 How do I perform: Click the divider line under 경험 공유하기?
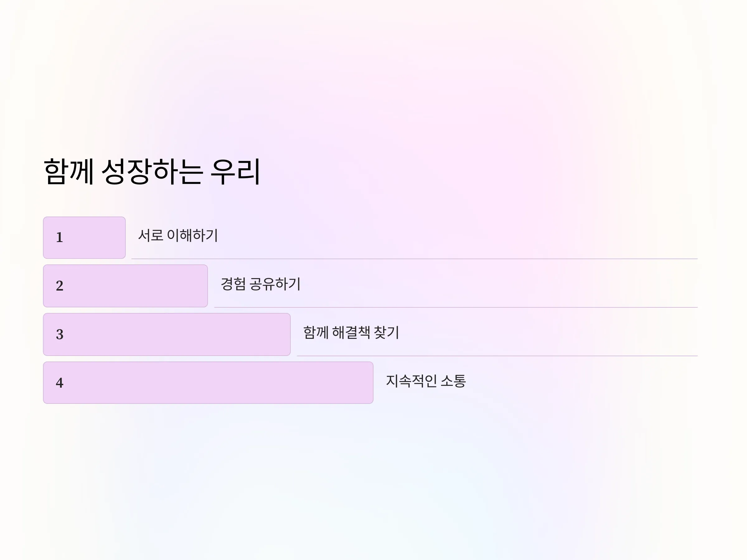pyautogui.click(x=456, y=307)
